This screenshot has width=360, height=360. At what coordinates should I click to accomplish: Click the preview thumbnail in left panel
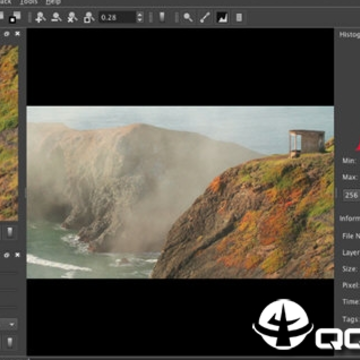pos(9,133)
